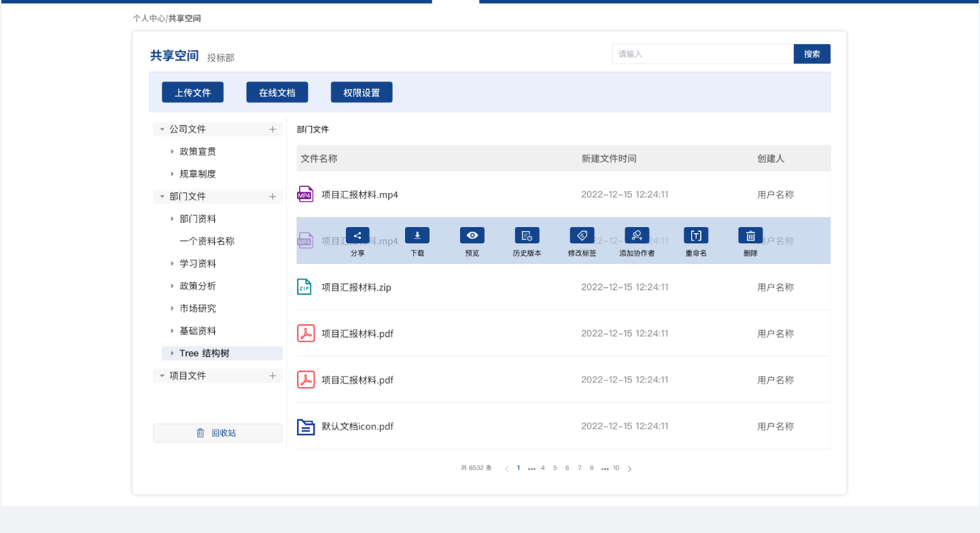Go to the next page arrow

(x=629, y=468)
